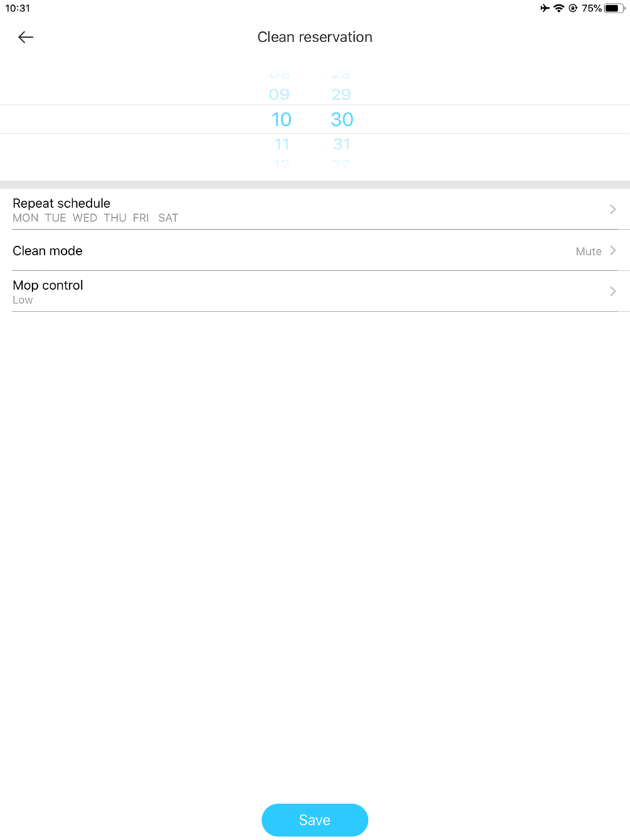Tap the selected hour 10
630x840 pixels.
point(281,119)
